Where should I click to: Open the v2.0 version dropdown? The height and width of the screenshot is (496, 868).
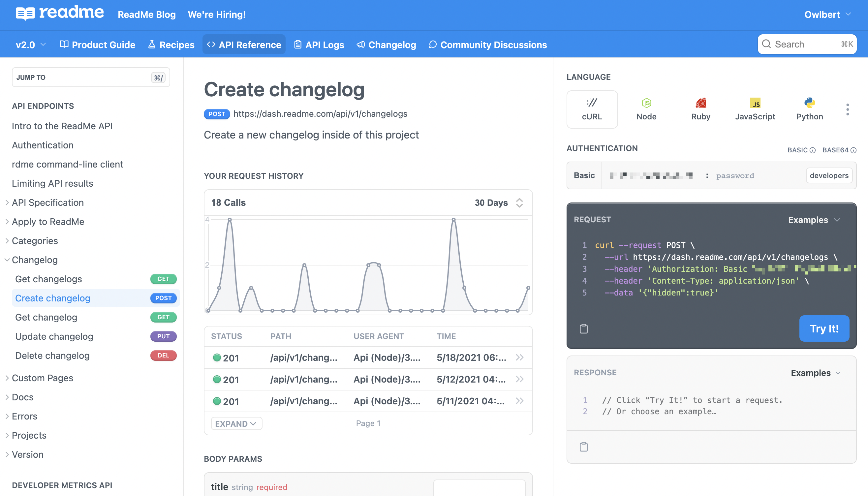pos(31,45)
